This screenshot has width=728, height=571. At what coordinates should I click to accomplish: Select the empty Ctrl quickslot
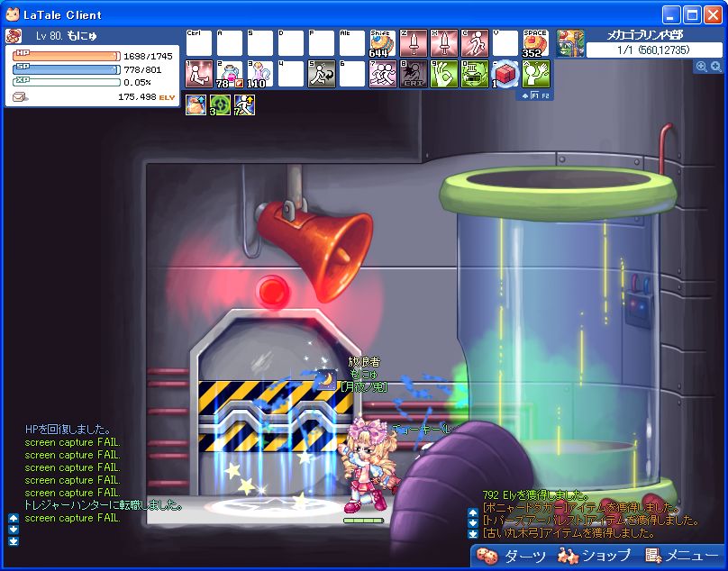(x=199, y=43)
